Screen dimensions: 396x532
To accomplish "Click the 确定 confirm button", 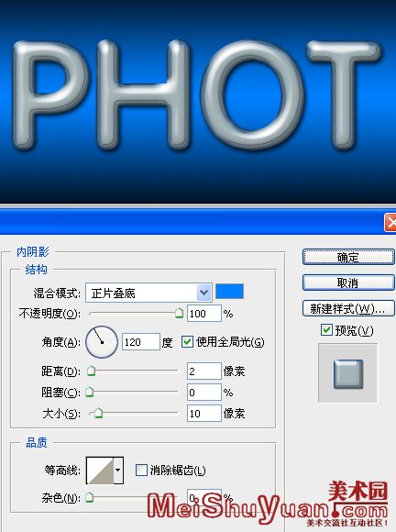I will 348,257.
